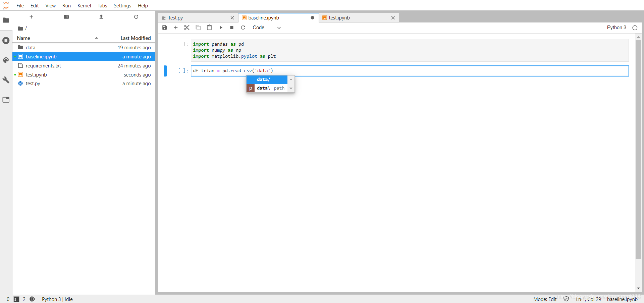Click the New Launcher plus icon
This screenshot has height=303, width=644.
click(x=31, y=17)
